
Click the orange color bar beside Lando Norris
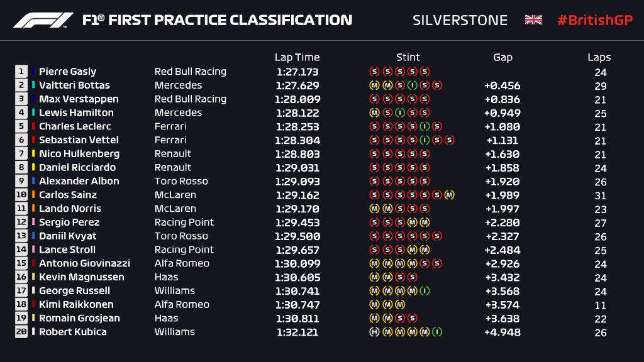pyautogui.click(x=33, y=209)
